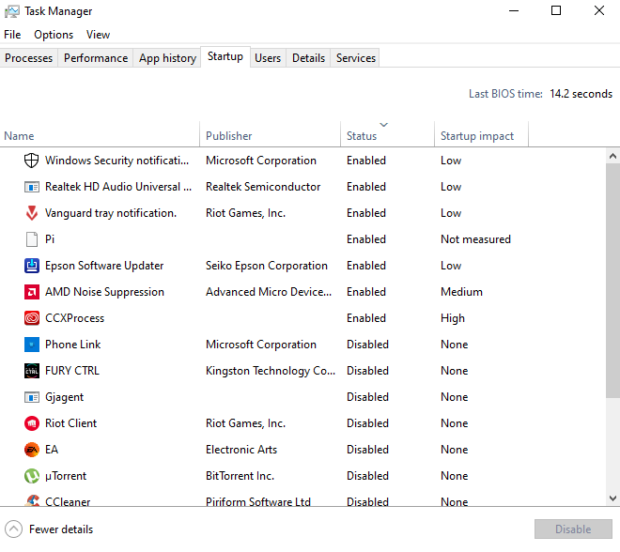Sort by the Publisher column header
Viewport: 620px width, 552px height.
270,136
